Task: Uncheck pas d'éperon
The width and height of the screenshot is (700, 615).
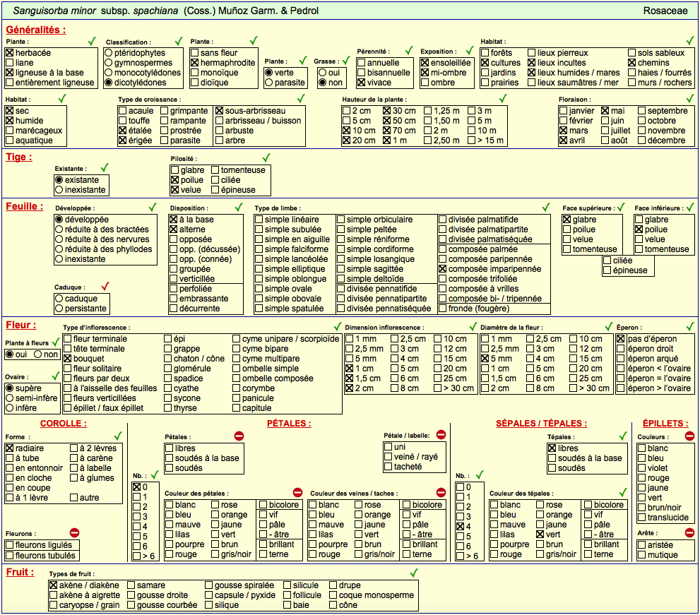Action: point(621,339)
